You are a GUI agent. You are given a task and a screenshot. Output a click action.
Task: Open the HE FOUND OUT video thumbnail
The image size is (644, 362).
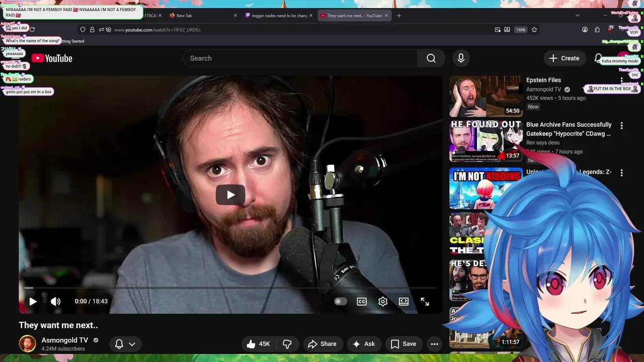point(486,141)
